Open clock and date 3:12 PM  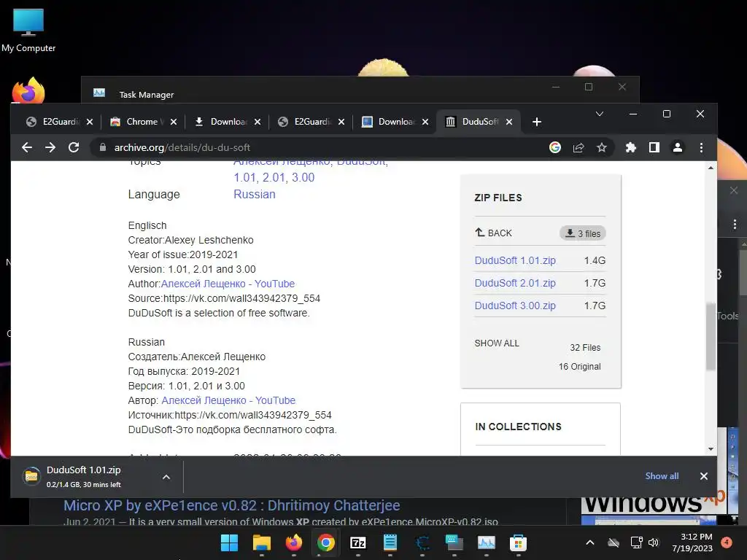(692, 542)
